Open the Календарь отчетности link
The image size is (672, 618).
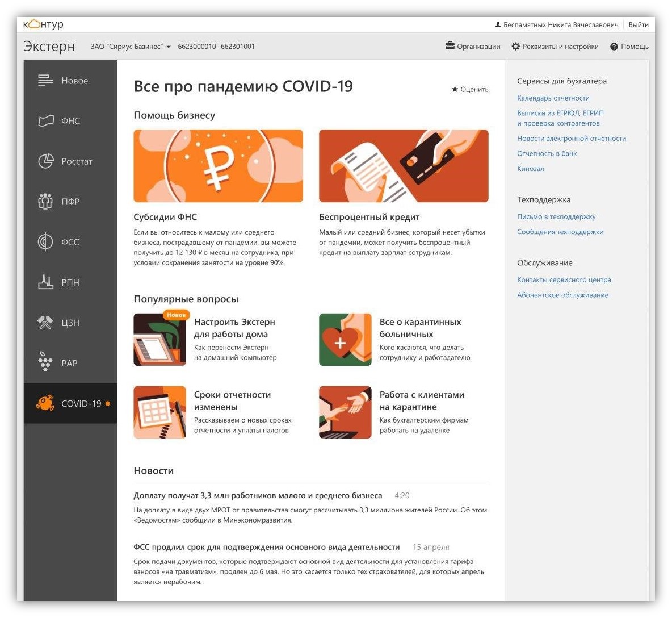[553, 98]
